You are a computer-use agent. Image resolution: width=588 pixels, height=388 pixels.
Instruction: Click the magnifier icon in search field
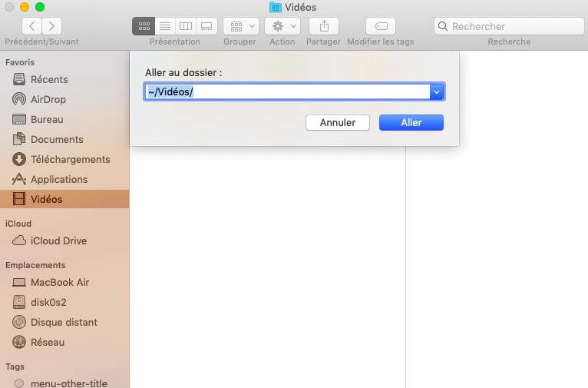click(443, 26)
